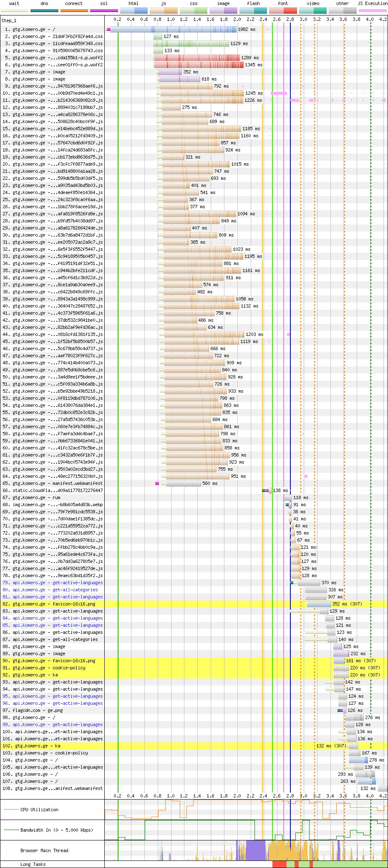
Task: Click the Long Tasks label
Action: click(x=33, y=864)
